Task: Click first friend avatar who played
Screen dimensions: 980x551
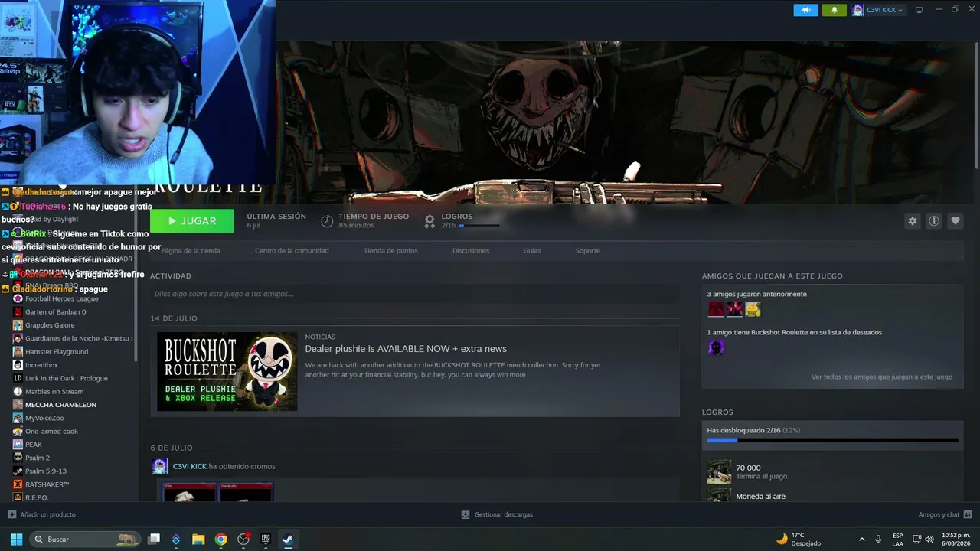Action: pos(716,309)
